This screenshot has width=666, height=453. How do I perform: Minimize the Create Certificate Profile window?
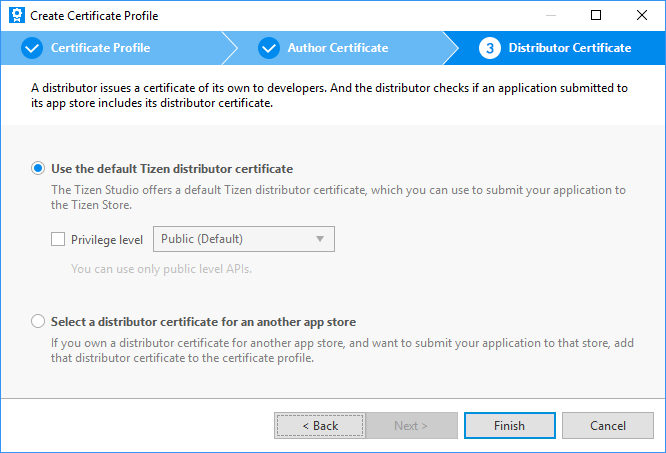pyautogui.click(x=550, y=16)
